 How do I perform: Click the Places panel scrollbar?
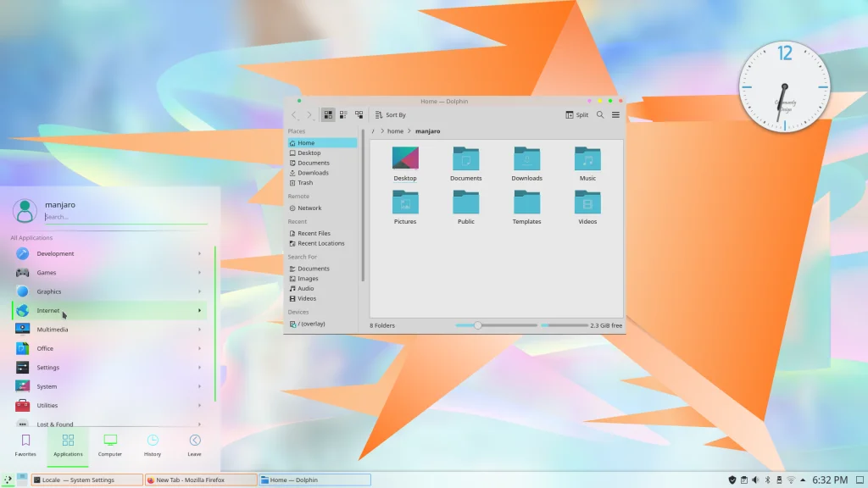coord(363,205)
